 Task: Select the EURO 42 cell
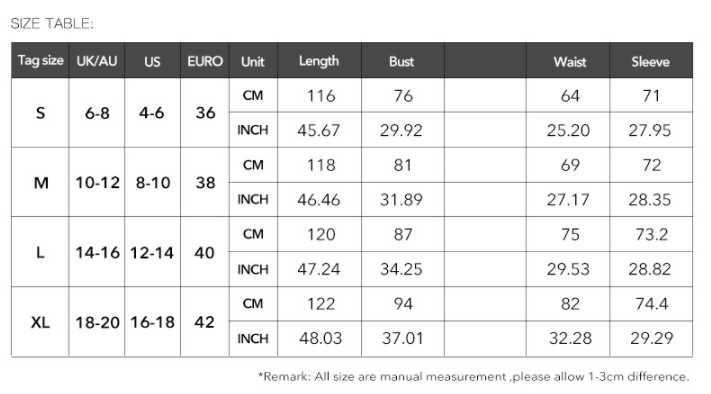[205, 322]
